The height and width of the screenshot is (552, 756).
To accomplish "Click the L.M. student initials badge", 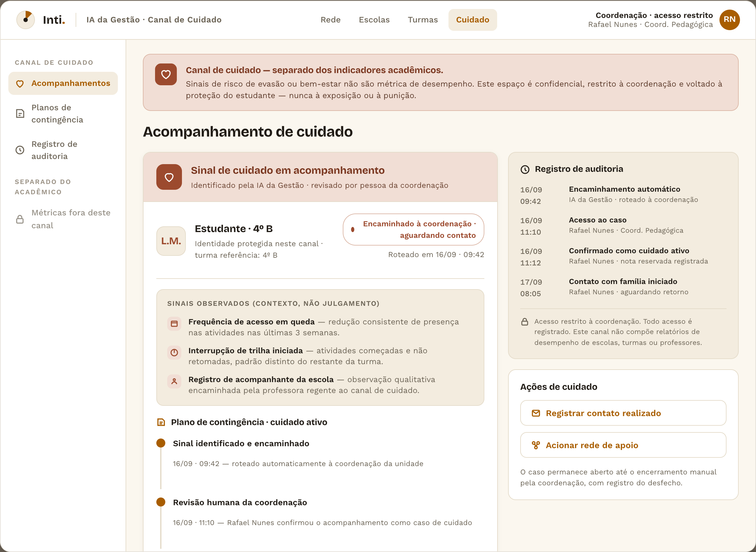I will [x=171, y=241].
